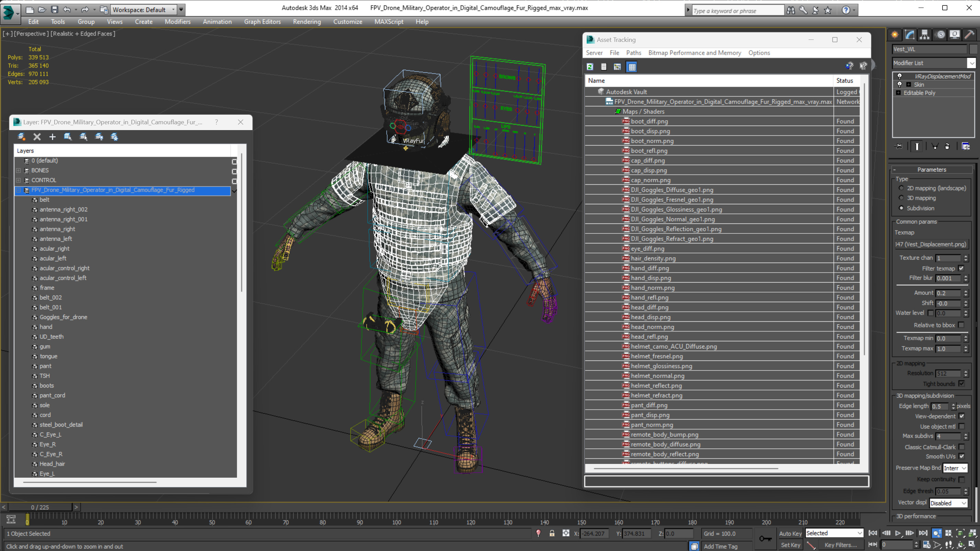Switch Asset Tracking to tree view icon

[x=618, y=67]
